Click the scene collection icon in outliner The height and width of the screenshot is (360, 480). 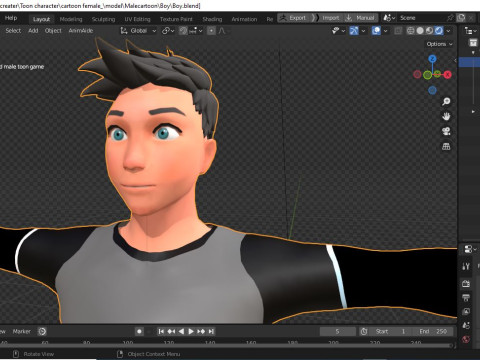click(473, 42)
